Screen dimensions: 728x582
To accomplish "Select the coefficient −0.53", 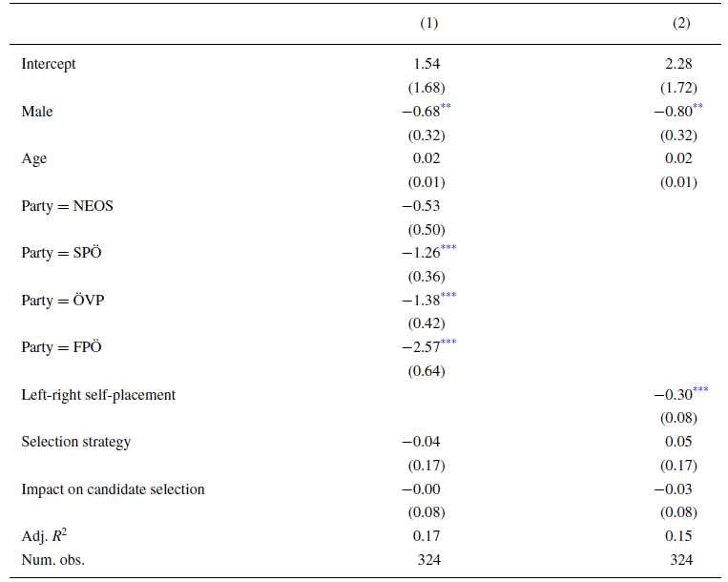I will 426,205.
